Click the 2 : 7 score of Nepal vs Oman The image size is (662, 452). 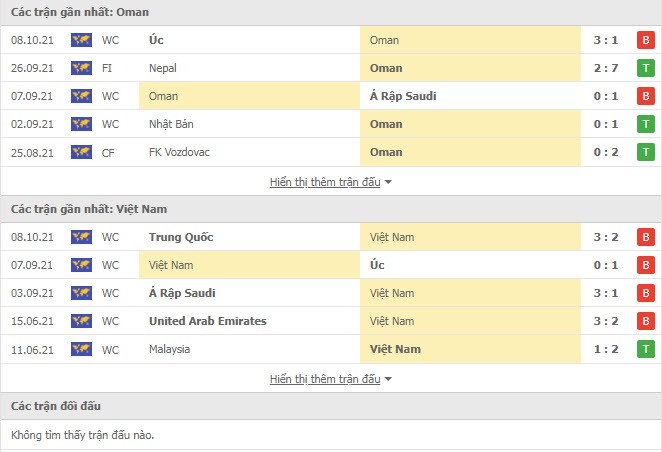606,68
